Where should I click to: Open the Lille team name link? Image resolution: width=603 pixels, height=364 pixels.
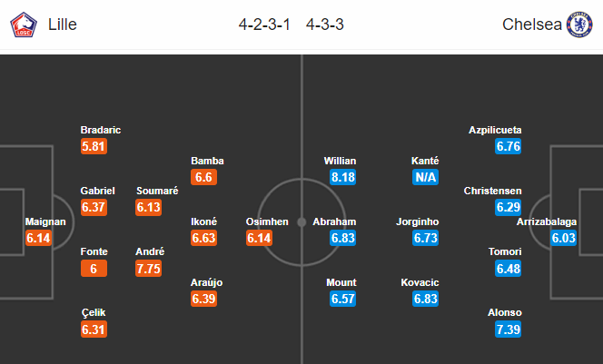(x=63, y=25)
